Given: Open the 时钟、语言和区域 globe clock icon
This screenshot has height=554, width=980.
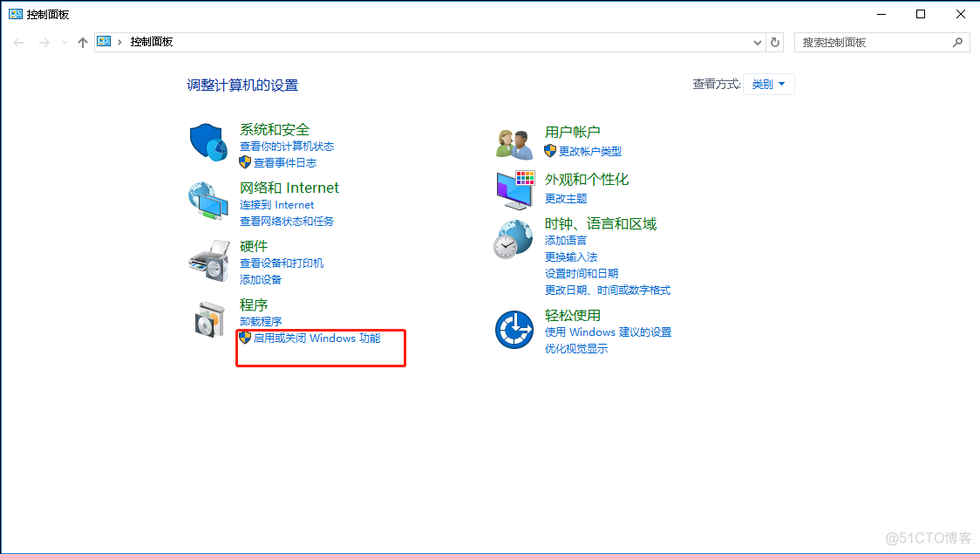Looking at the screenshot, I should click(x=514, y=239).
